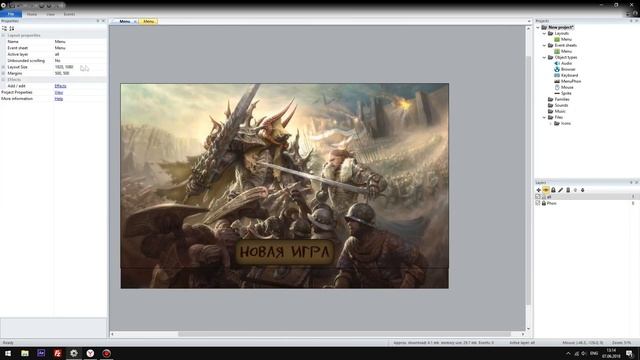640x360 pixels.
Task: Select the Sprite object type icon
Action: pos(557,93)
